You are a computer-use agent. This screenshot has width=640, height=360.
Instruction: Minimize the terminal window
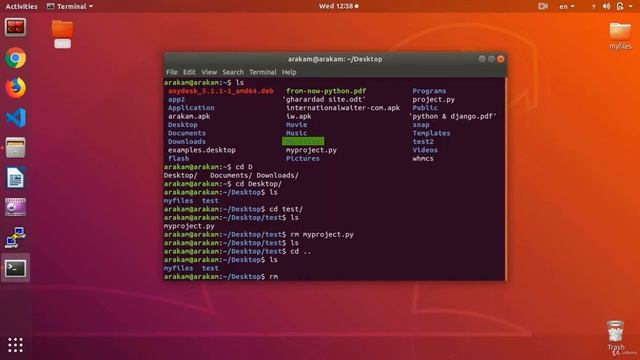pyautogui.click(x=482, y=59)
